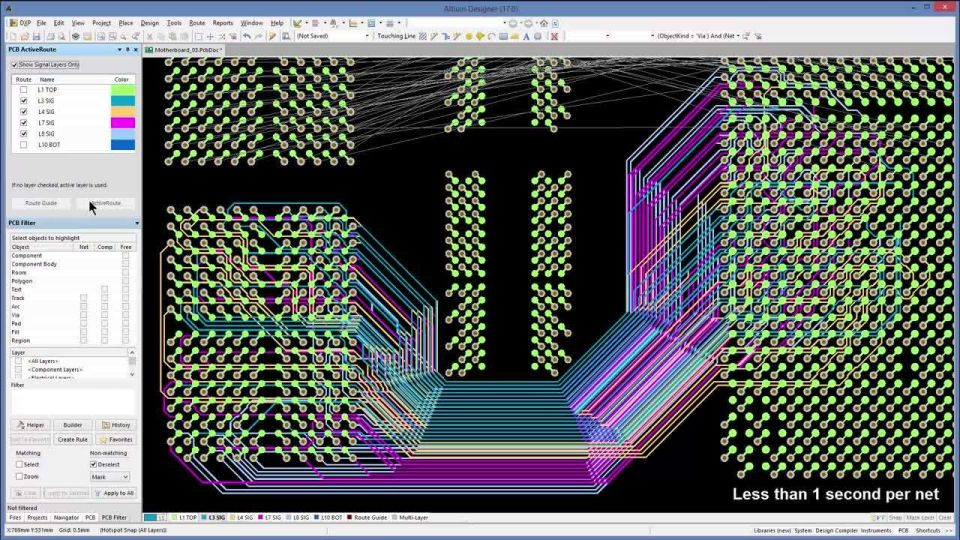
Task: Open the Reports menu
Action: pos(223,23)
